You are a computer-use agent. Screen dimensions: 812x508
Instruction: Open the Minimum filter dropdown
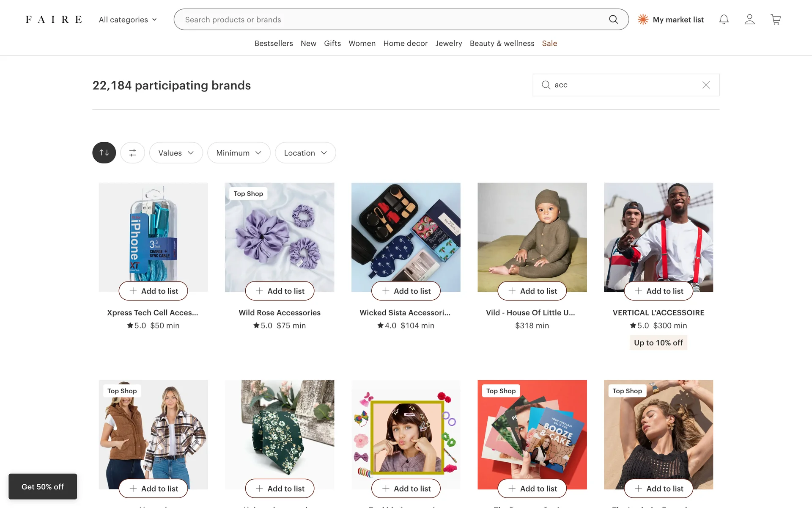coord(239,153)
